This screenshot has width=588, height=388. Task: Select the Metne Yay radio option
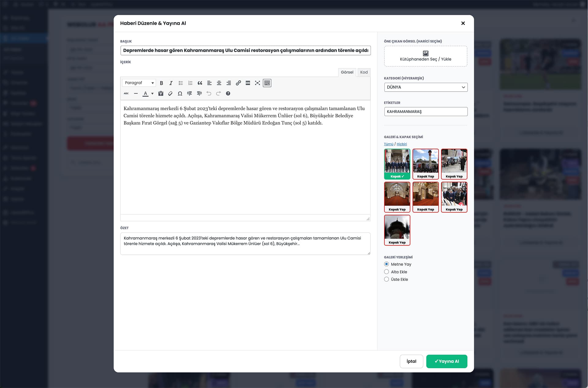(x=386, y=264)
